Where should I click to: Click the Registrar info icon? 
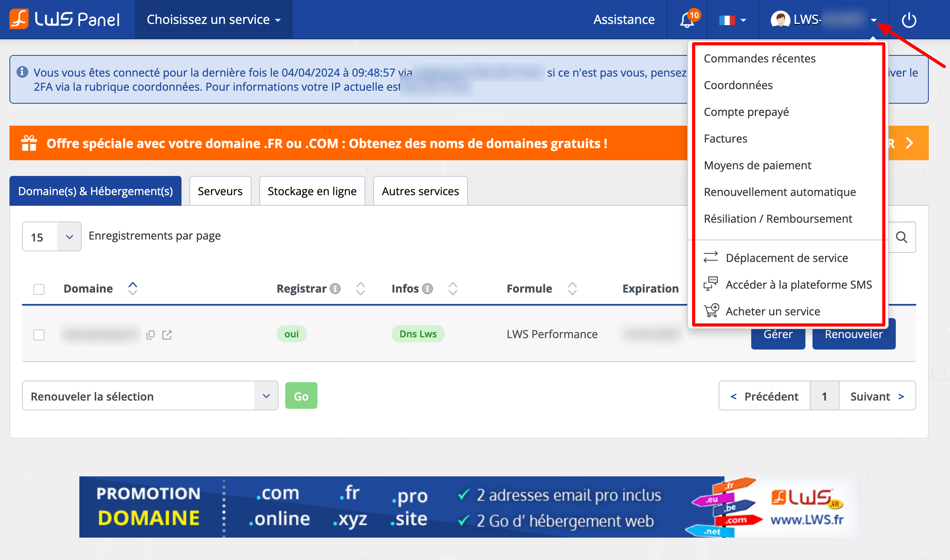335,289
